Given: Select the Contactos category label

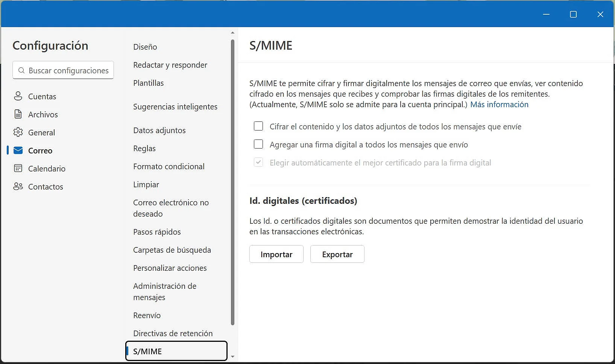Looking at the screenshot, I should 46,187.
